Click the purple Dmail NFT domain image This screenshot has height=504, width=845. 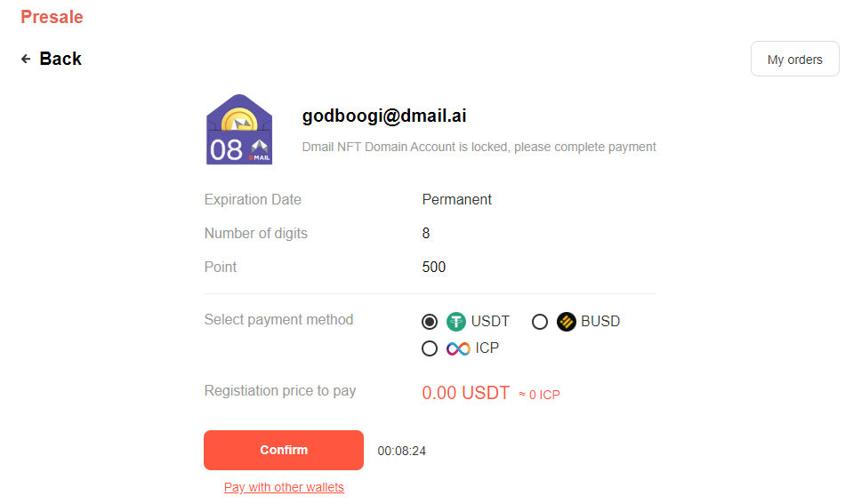239,130
